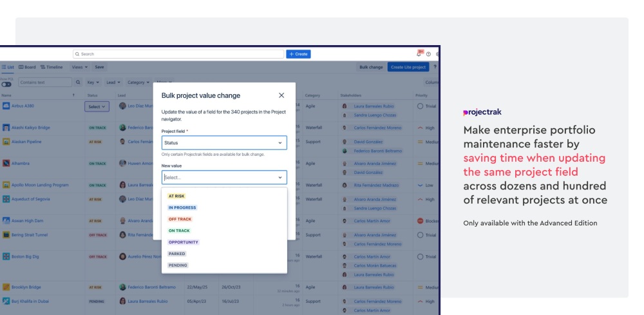This screenshot has height=315, width=644.
Task: Click the Bulk change button
Action: click(x=371, y=67)
